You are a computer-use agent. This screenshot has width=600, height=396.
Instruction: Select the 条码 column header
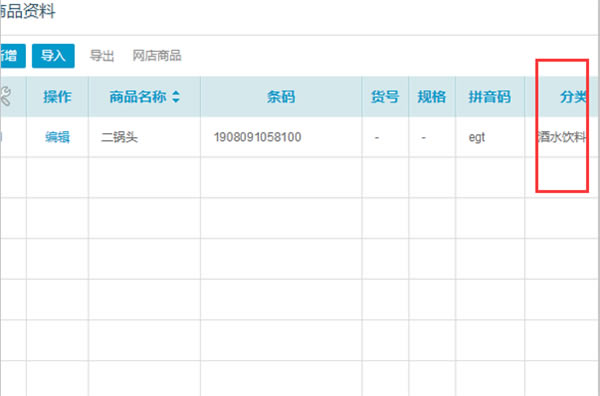281,97
